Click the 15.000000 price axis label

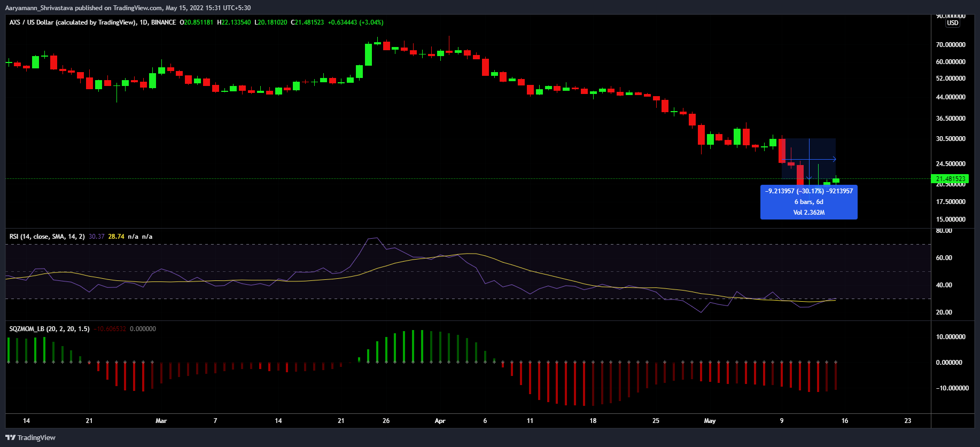coord(951,219)
